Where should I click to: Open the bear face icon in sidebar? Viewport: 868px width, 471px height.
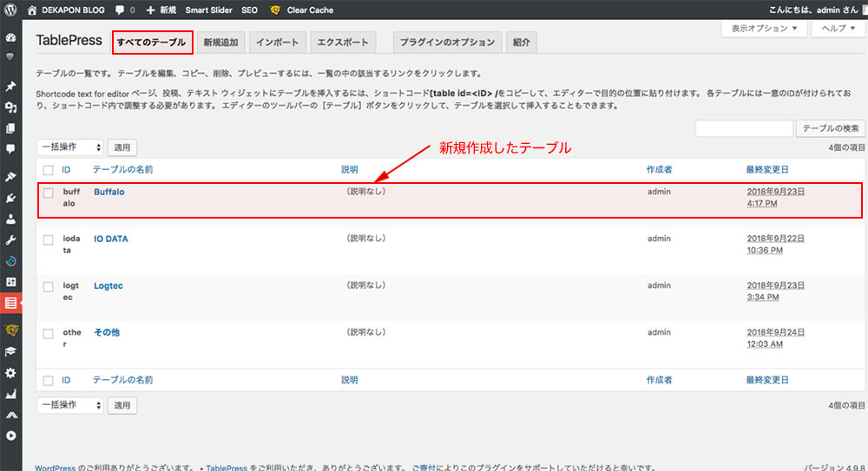[11, 331]
